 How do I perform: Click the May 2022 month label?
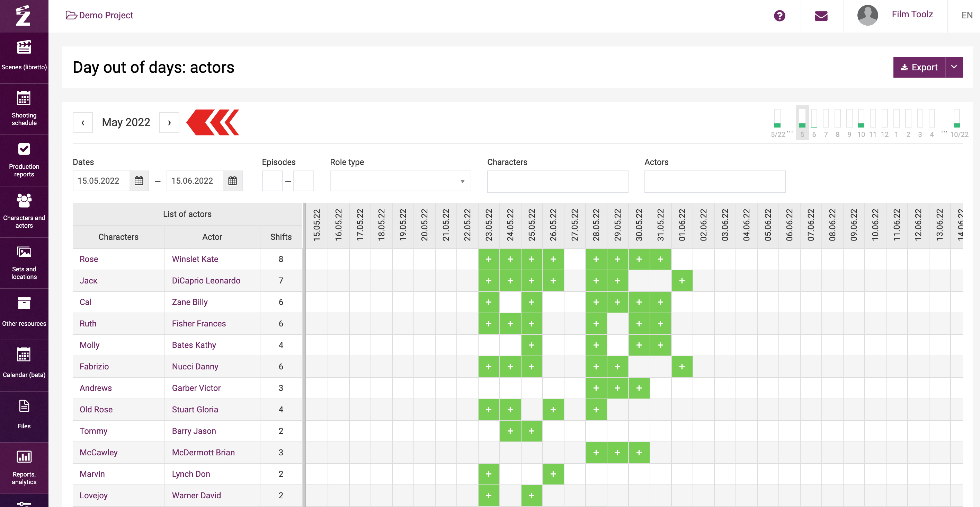126,123
